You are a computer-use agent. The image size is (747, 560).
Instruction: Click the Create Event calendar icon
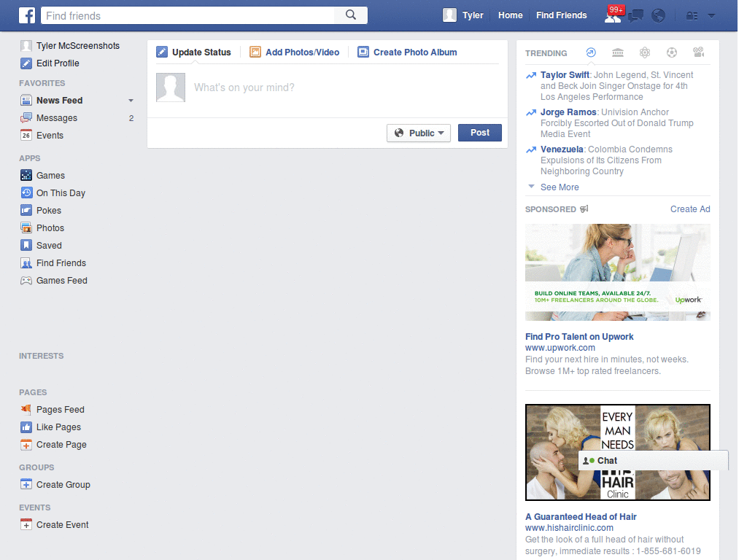pos(26,525)
